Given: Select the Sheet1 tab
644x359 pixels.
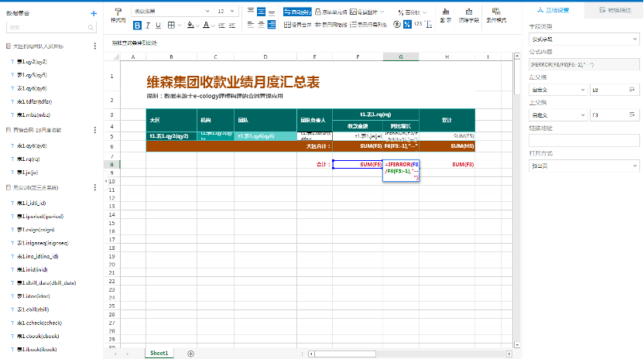Looking at the screenshot, I should [x=159, y=353].
